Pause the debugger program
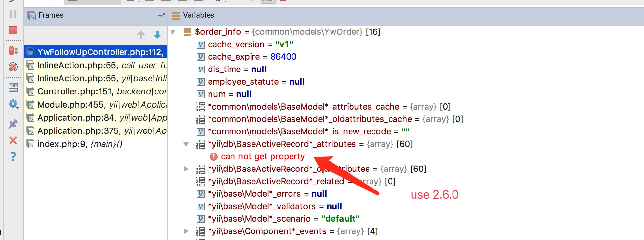The height and width of the screenshot is (240, 644). [13, 14]
